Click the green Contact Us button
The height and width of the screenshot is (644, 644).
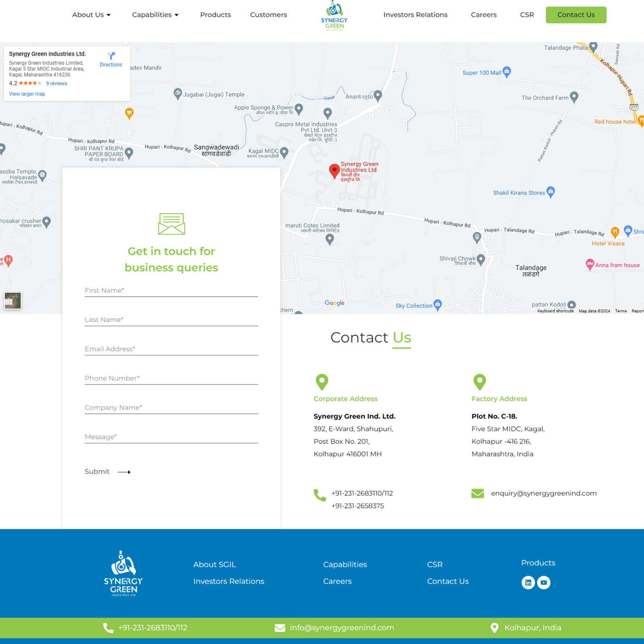tap(576, 15)
